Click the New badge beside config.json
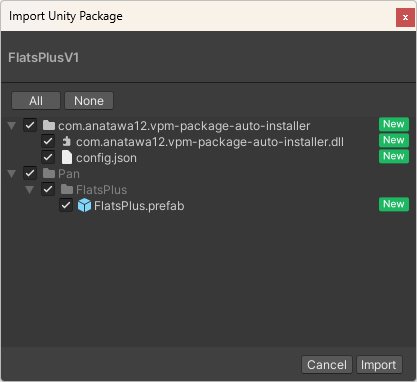 click(394, 156)
